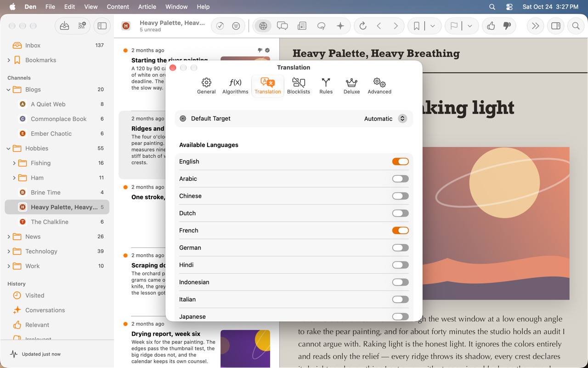
Task: Select The Chalkline feed
Action: pyautogui.click(x=57, y=222)
